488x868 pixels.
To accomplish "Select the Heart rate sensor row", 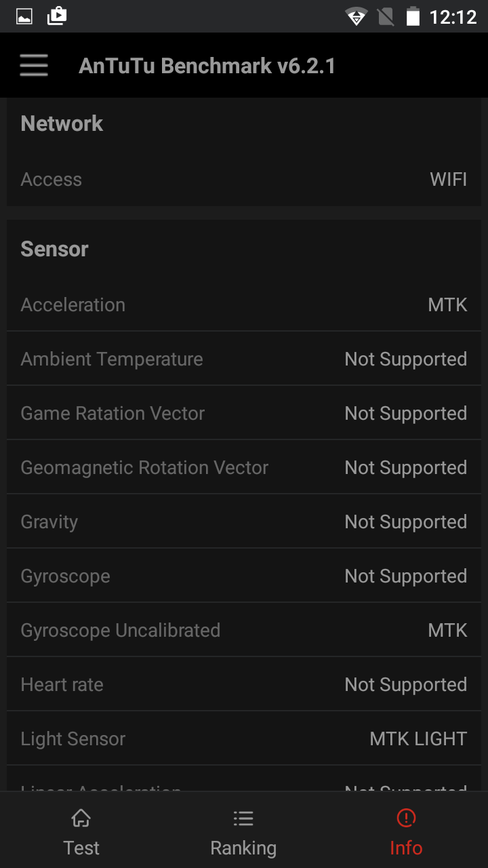I will click(x=244, y=685).
